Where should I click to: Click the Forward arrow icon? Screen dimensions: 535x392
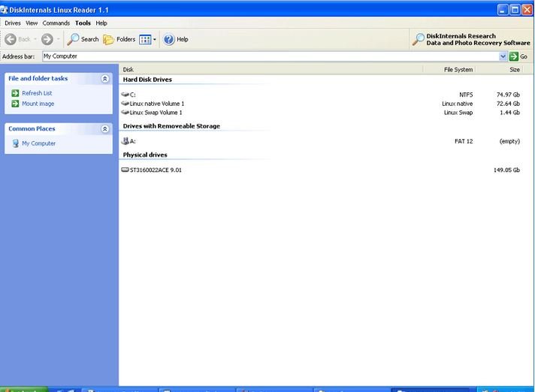click(x=47, y=39)
